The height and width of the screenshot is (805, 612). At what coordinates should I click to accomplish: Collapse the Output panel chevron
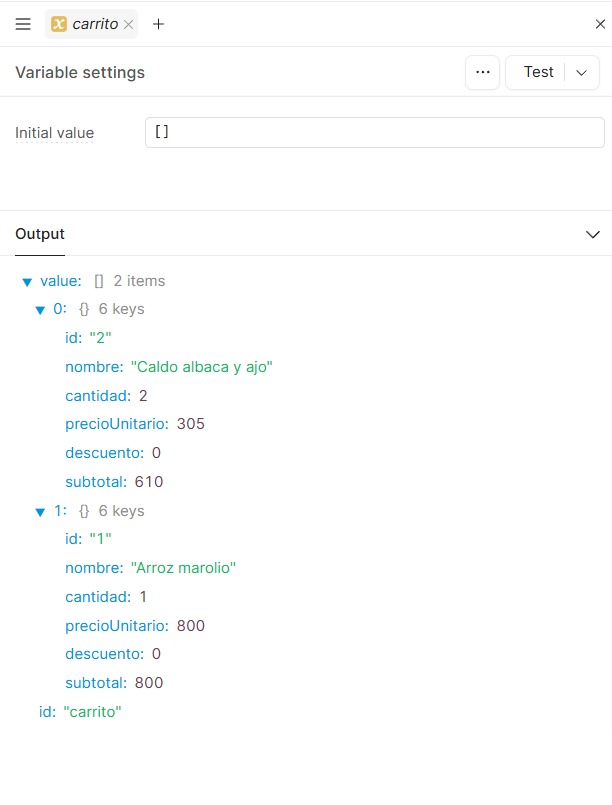click(592, 234)
